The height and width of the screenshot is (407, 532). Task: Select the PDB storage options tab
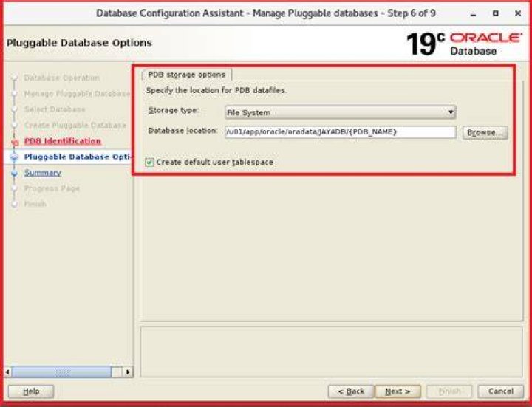point(187,75)
